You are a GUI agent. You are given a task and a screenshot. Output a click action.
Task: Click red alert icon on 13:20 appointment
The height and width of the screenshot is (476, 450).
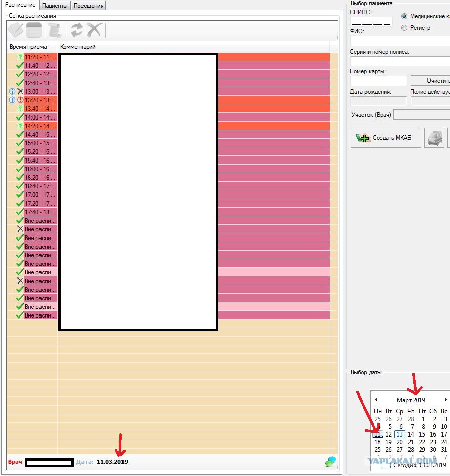click(20, 100)
